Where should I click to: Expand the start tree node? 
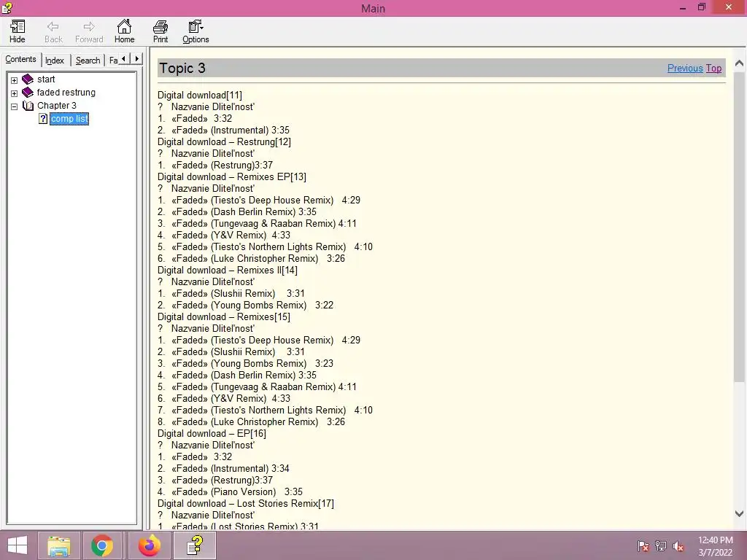(x=15, y=80)
